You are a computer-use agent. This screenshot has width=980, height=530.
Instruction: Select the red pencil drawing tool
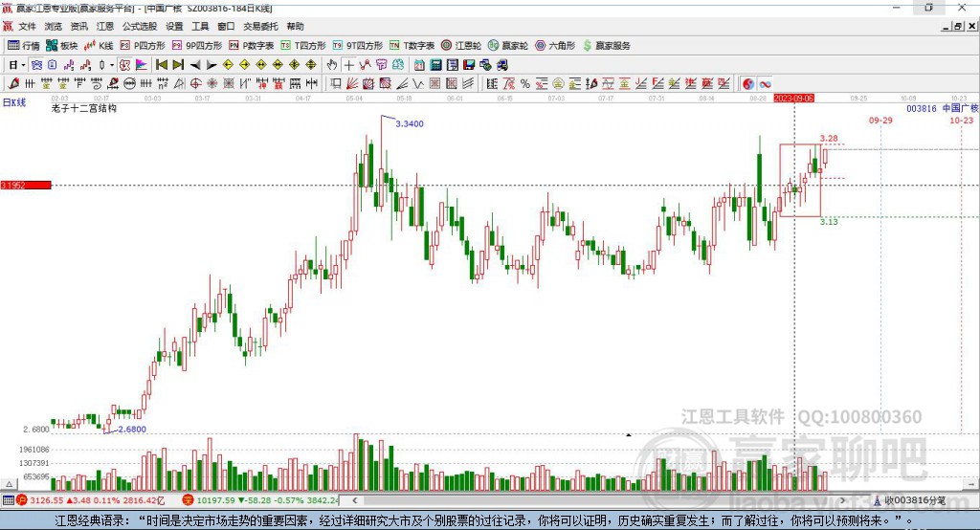point(13,84)
